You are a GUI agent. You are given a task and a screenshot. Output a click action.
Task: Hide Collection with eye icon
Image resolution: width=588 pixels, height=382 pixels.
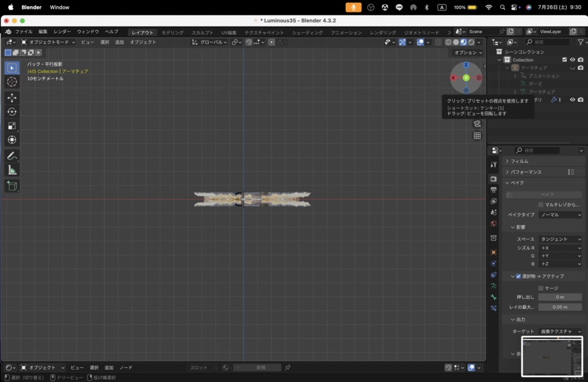tap(572, 60)
